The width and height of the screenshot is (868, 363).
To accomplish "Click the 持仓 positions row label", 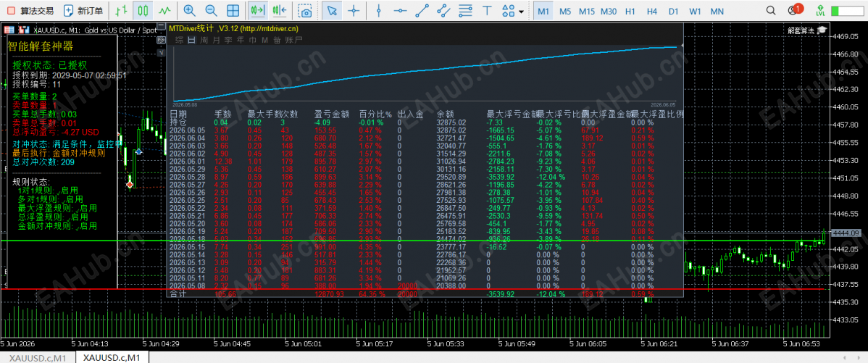I will click(x=178, y=122).
